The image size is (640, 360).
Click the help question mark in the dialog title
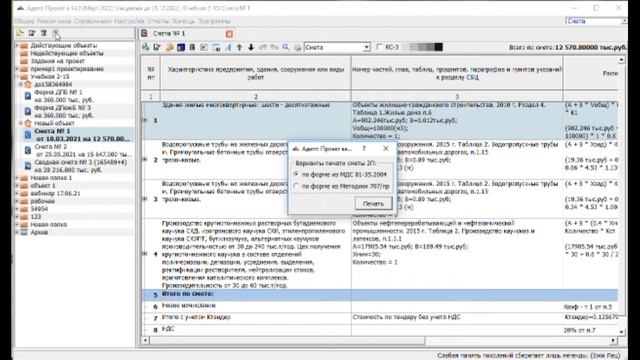[x=364, y=149]
